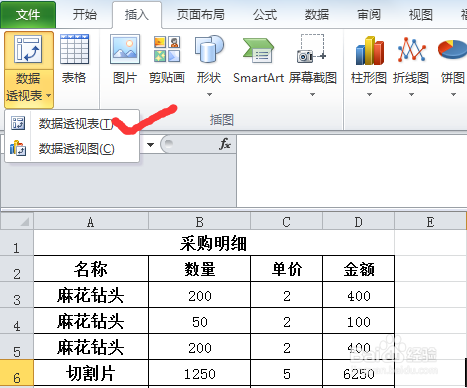Screen dimensions: 467x388
Task: Choose 数据透视表(T) from the dropdown menu
Action: coord(72,123)
